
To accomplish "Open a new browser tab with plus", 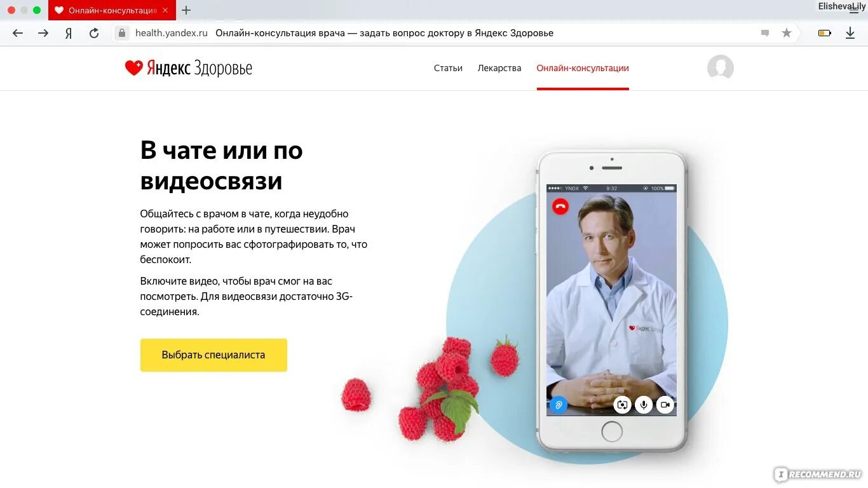I will tap(186, 10).
